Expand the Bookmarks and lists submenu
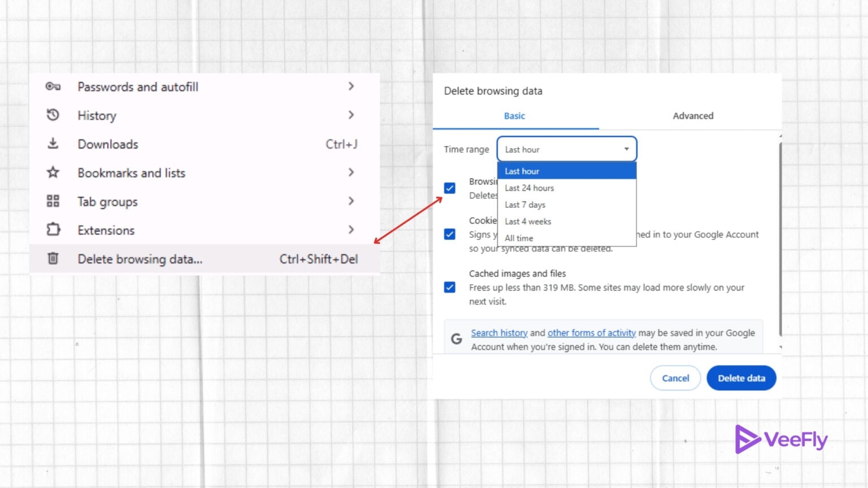This screenshot has height=488, width=868. 351,173
